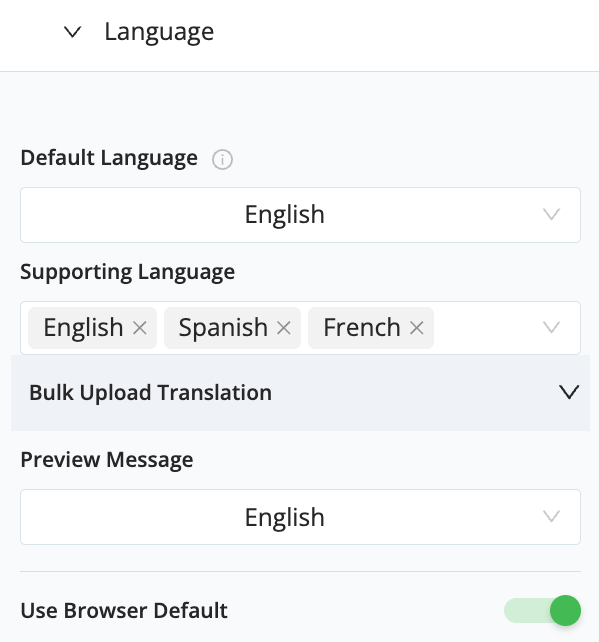
Task: Remove English from supporting languages
Action: pos(140,328)
